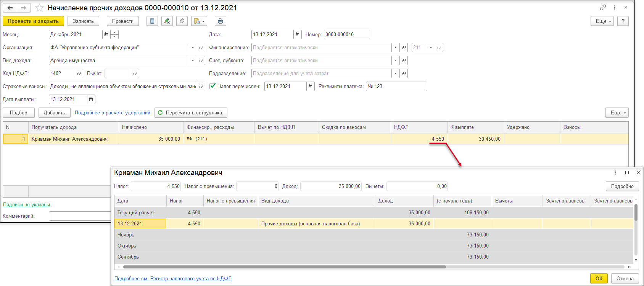Image resolution: width=644 pixels, height=286 pixels.
Task: Open Регистр налогового учета по НДФЛ link
Action: [173, 279]
